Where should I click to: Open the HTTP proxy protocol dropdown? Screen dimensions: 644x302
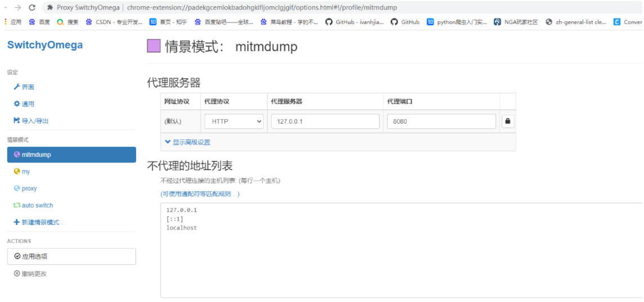click(234, 121)
